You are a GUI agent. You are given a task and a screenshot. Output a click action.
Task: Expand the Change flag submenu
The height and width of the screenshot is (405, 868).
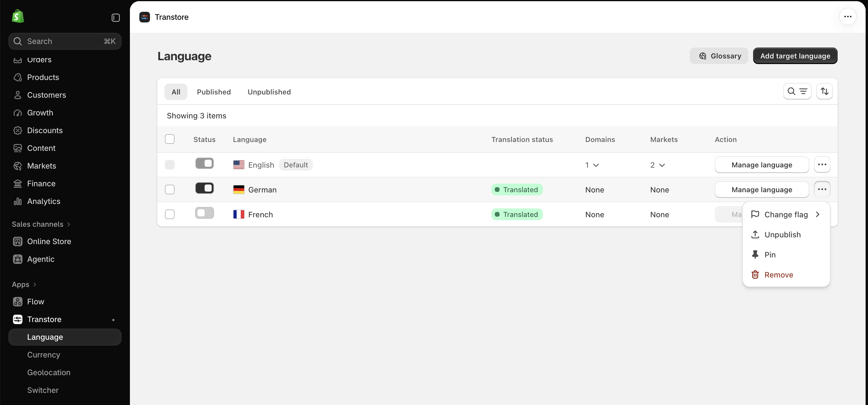pos(786,215)
